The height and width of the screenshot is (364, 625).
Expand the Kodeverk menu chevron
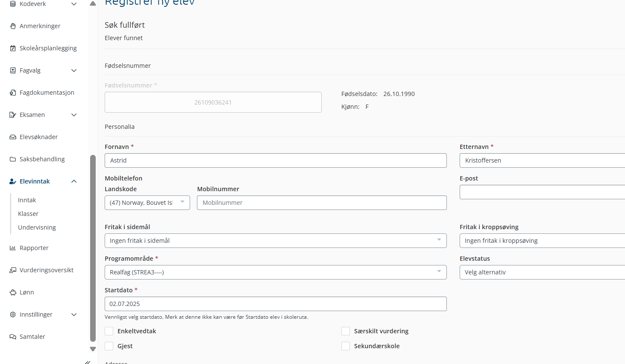pyautogui.click(x=74, y=4)
